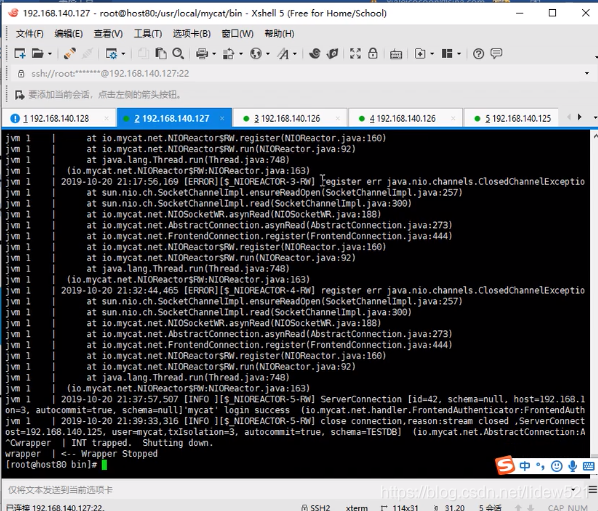The image size is (598, 511).
Task: Click the Copy icon in toolbar
Action: pos(143,54)
